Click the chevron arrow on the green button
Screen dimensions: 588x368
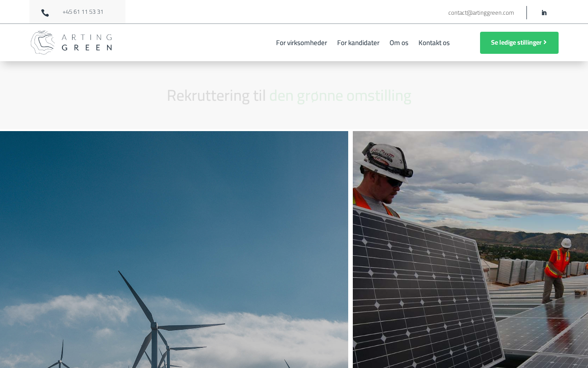coord(545,42)
